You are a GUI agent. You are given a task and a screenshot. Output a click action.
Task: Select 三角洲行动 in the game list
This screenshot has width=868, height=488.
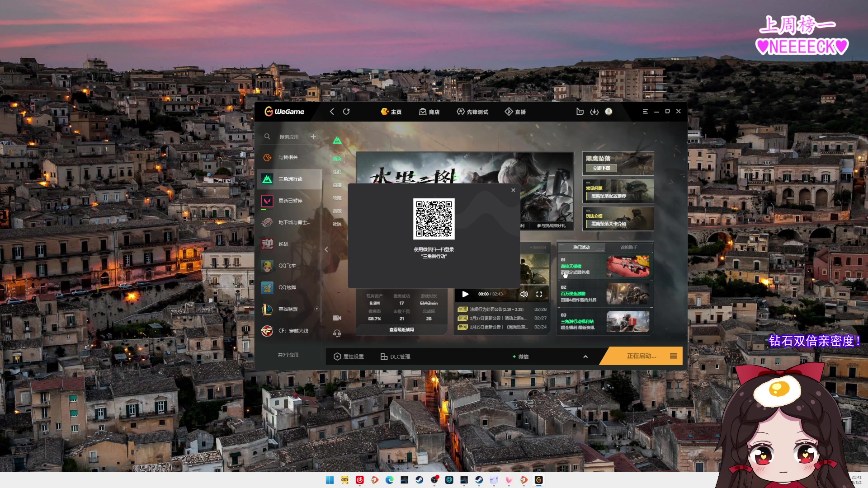[289, 179]
